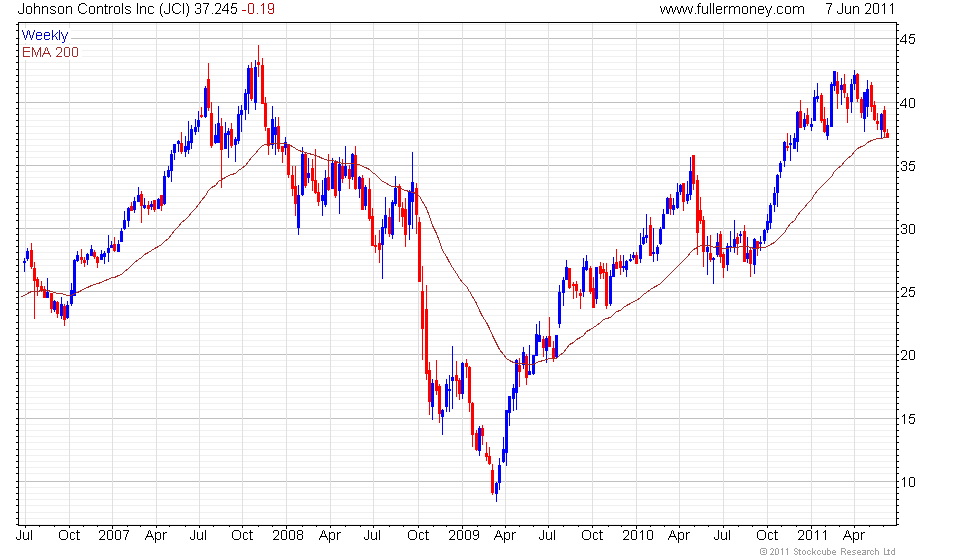Click the 45 price axis label
This screenshot has width=980, height=560.
tap(908, 39)
